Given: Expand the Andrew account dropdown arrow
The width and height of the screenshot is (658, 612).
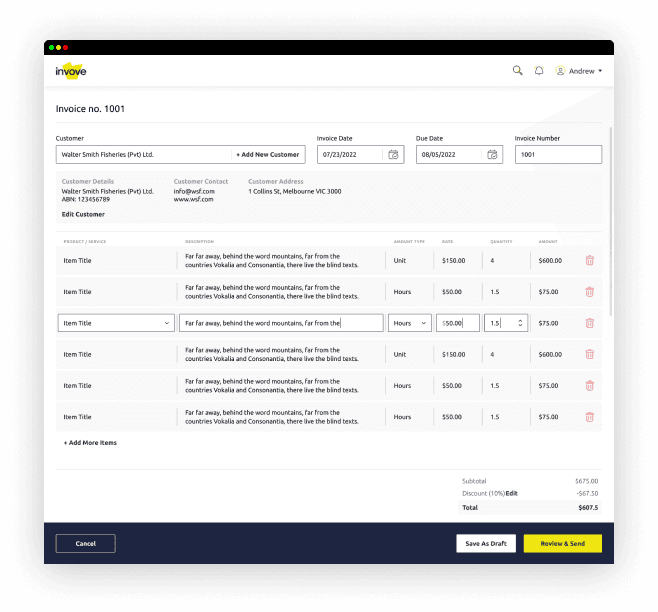Looking at the screenshot, I should (600, 71).
